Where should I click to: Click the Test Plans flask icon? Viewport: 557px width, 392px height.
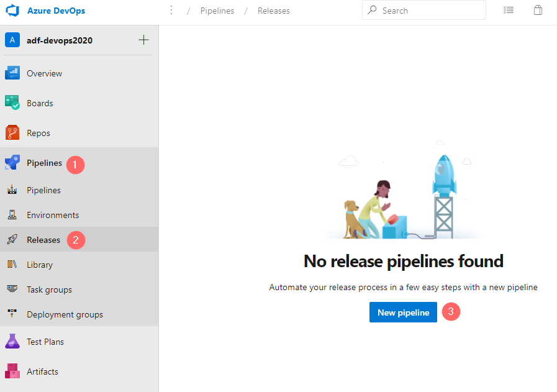click(12, 341)
